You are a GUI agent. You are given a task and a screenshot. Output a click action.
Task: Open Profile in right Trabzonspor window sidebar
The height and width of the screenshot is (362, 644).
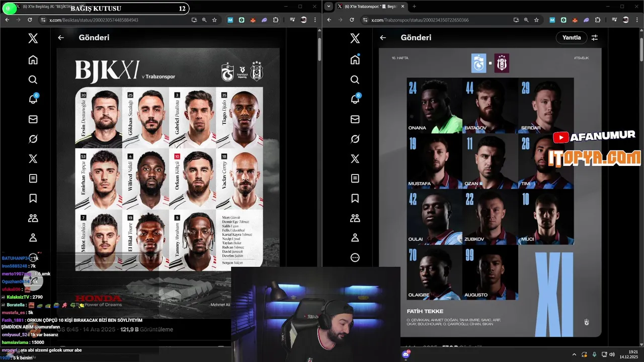click(x=355, y=237)
